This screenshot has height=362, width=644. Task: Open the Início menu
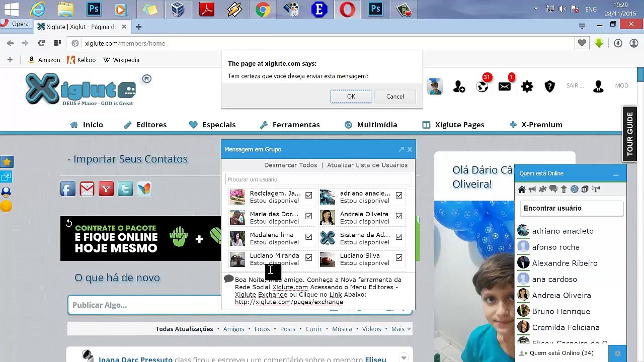(x=87, y=125)
